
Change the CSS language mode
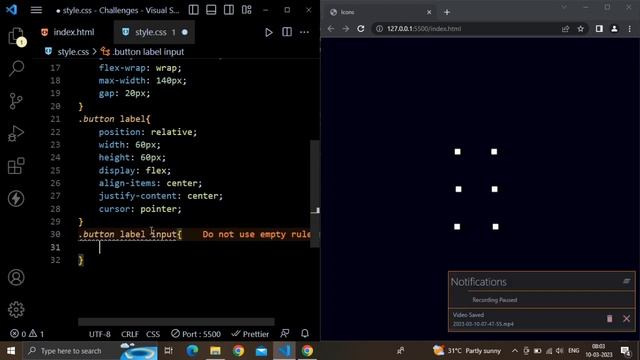(153, 334)
